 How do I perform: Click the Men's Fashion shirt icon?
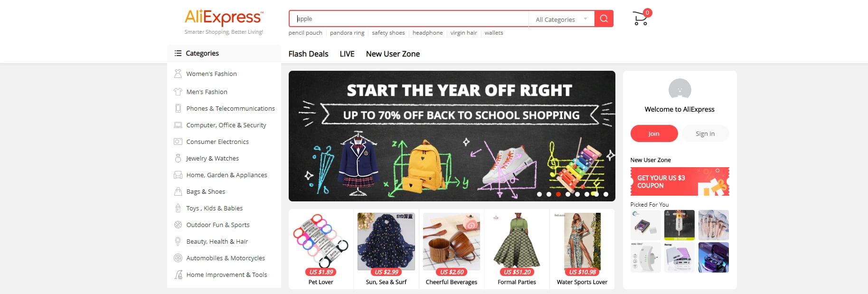coord(178,92)
